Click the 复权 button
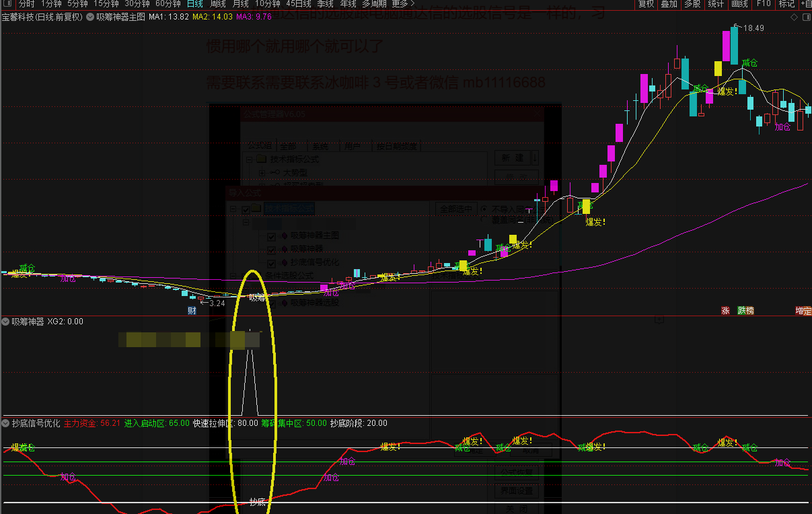Image resolution: width=812 pixels, height=514 pixels. (646, 4)
